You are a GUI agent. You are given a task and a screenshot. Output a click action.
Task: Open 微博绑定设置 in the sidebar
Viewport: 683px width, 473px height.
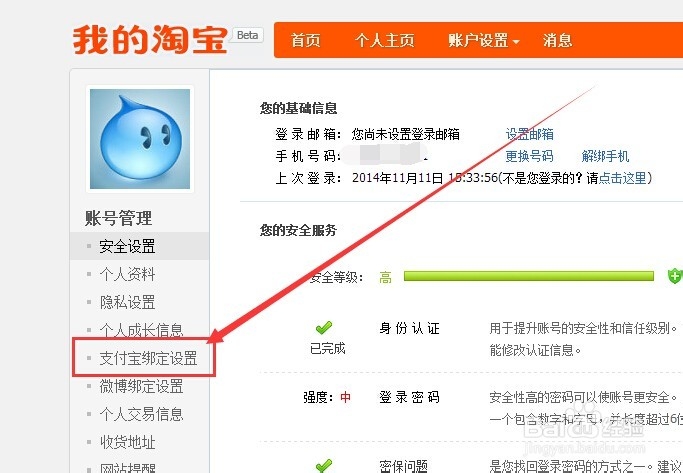(x=141, y=386)
